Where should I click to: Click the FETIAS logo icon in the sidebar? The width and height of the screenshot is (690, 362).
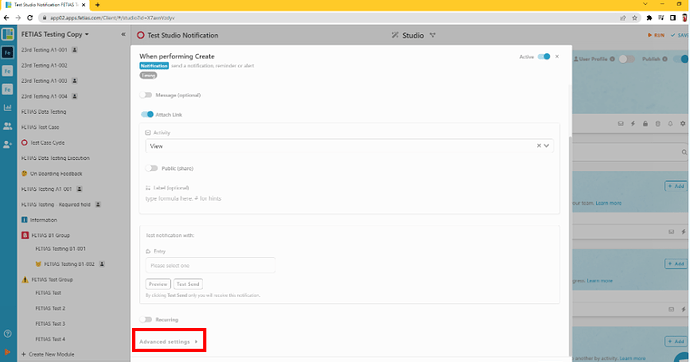coord(7,34)
